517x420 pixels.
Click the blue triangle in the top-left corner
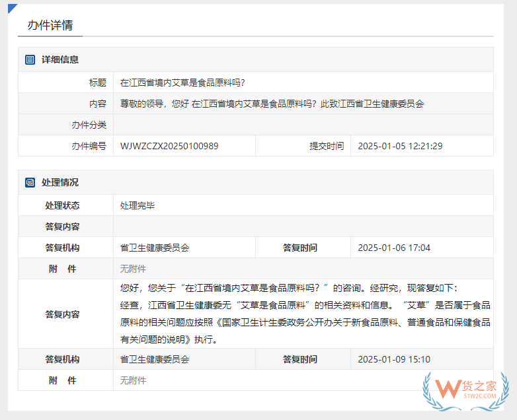pyautogui.click(x=11, y=7)
